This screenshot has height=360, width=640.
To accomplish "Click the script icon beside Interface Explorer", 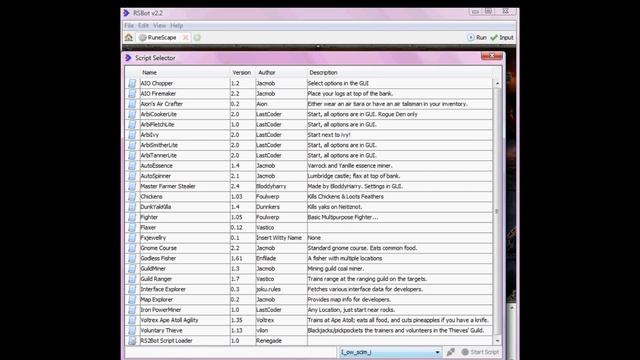I will click(132, 289).
